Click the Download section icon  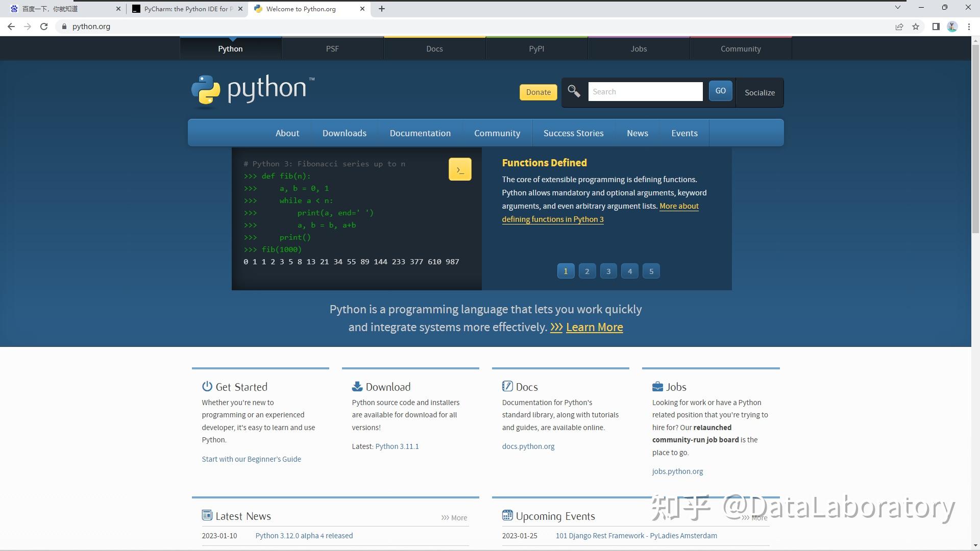coord(357,386)
